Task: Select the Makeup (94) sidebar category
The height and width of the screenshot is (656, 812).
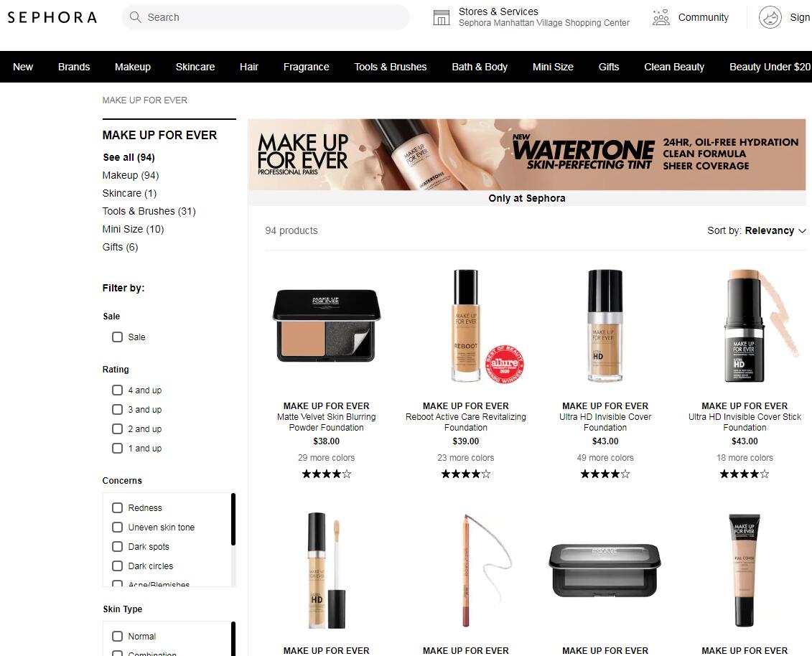Action: click(131, 176)
